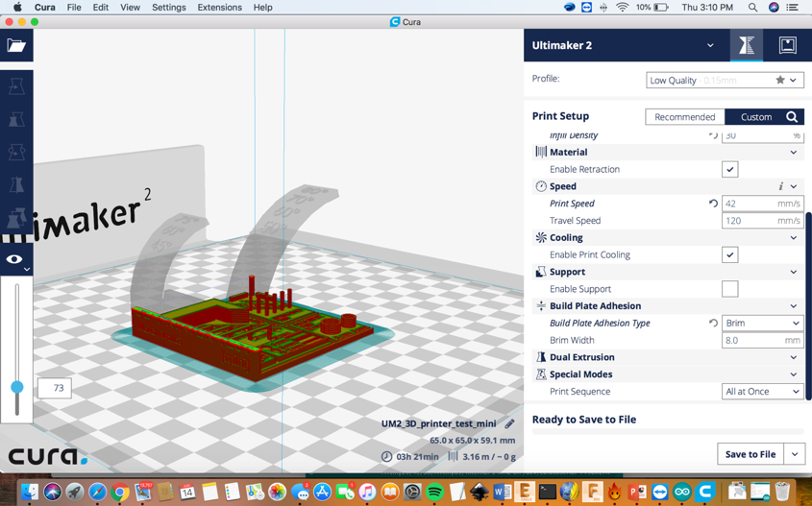
Task: Open the Cura application menu
Action: tap(45, 8)
